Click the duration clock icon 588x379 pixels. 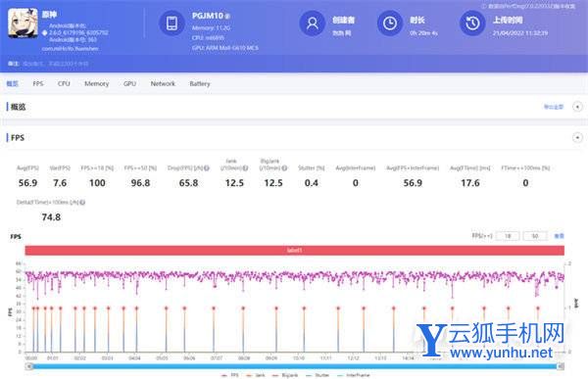click(x=390, y=24)
